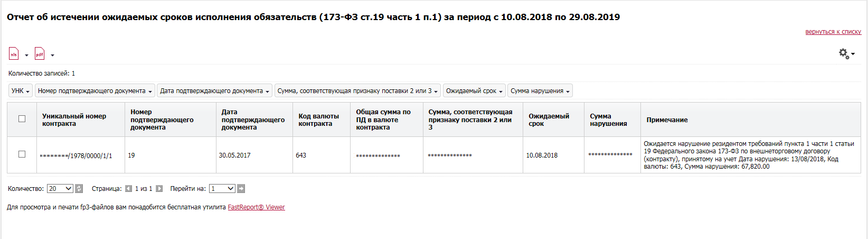The width and height of the screenshot is (868, 239).
Task: Click the Сумма нарушения filter button
Action: (x=540, y=91)
